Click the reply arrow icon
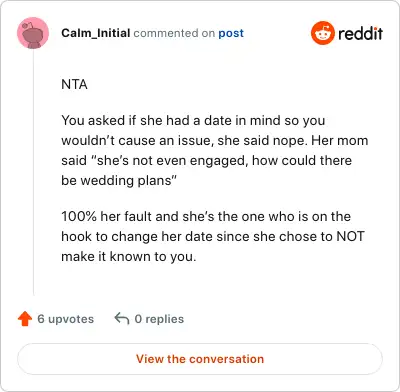This screenshot has height=392, width=400. pyautogui.click(x=122, y=319)
